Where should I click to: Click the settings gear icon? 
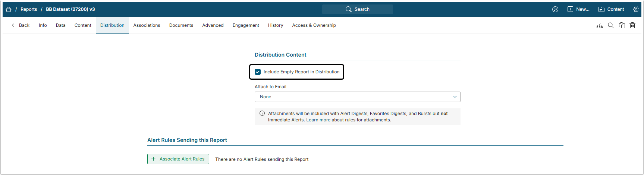[x=636, y=9]
